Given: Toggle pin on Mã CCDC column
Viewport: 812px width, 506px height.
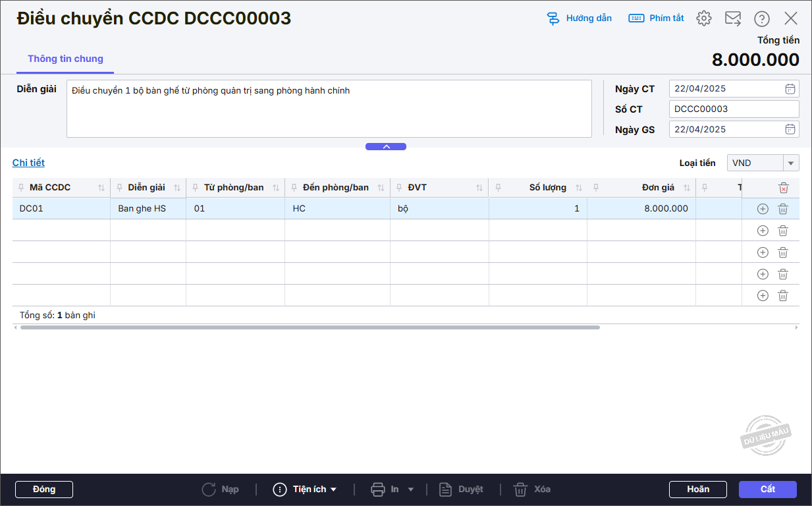Looking at the screenshot, I should pyautogui.click(x=21, y=188).
